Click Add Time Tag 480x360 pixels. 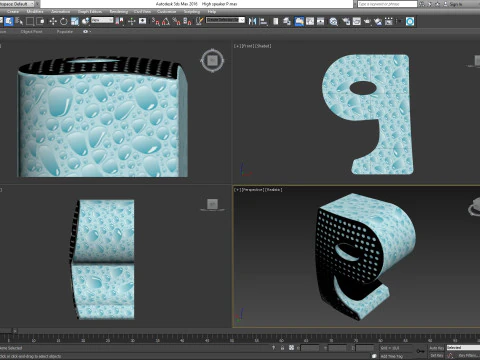(391, 356)
